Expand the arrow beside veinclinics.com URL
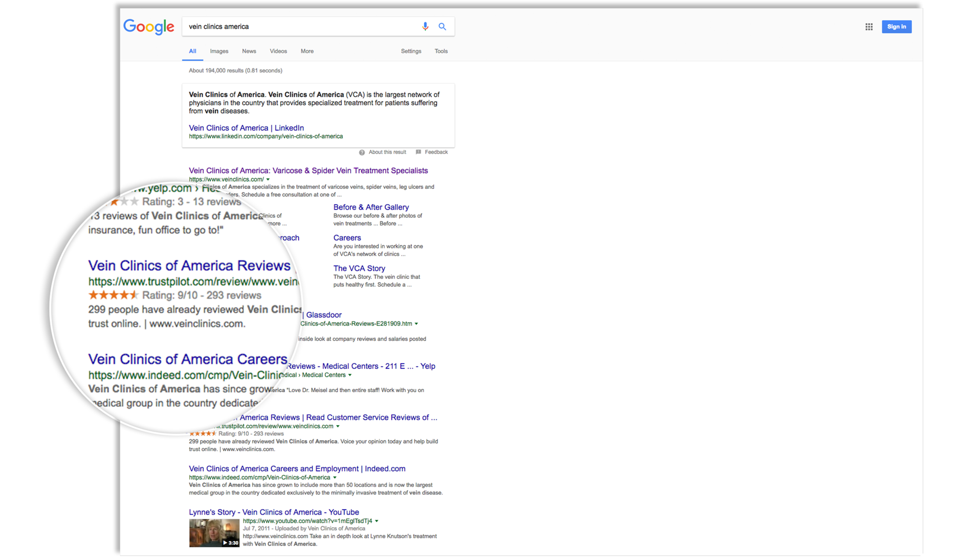The width and height of the screenshot is (976, 560). click(x=268, y=180)
